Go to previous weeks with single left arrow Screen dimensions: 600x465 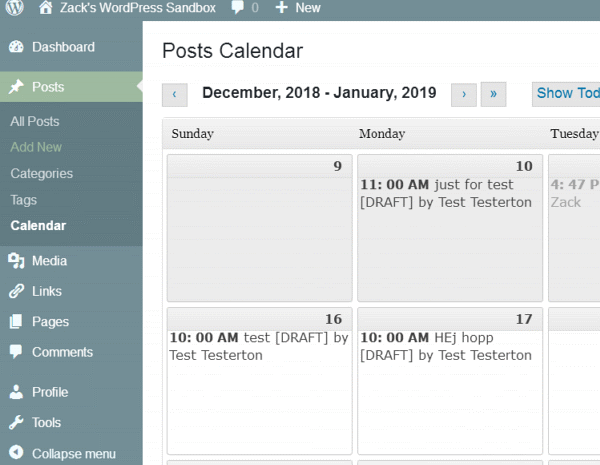click(174, 94)
